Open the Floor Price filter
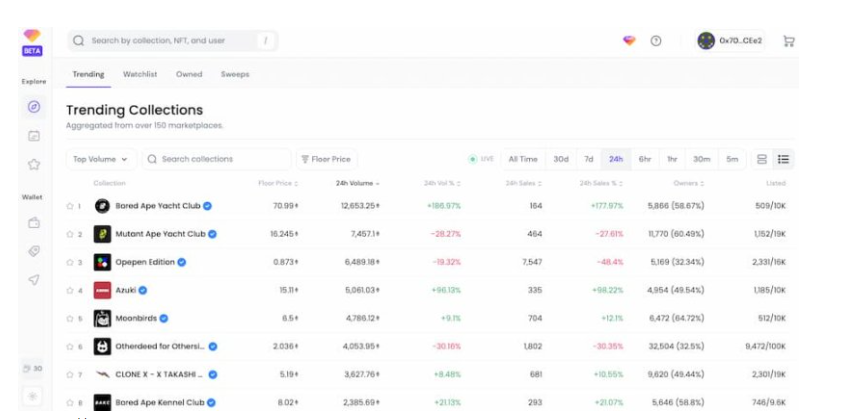 pos(326,159)
